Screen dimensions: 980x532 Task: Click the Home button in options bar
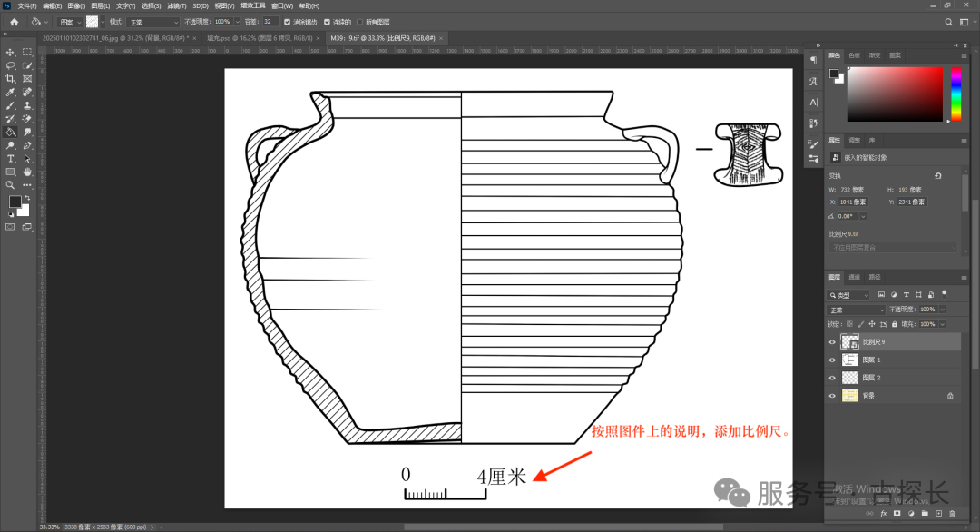coord(14,22)
